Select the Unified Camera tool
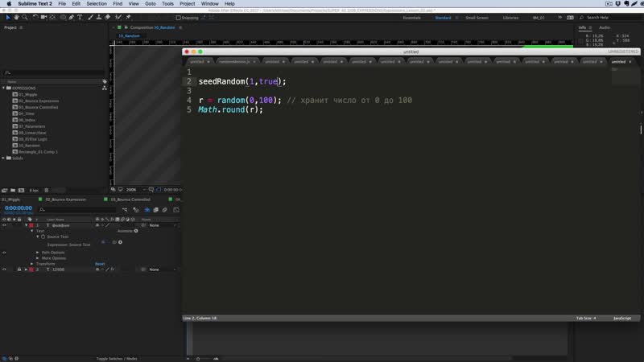The width and height of the screenshot is (644, 362). click(43, 17)
